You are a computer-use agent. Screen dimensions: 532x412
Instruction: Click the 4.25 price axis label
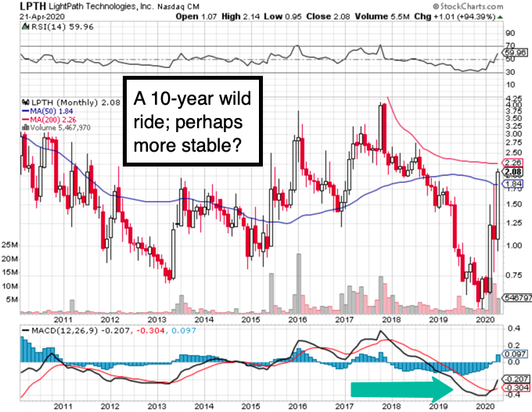point(514,99)
